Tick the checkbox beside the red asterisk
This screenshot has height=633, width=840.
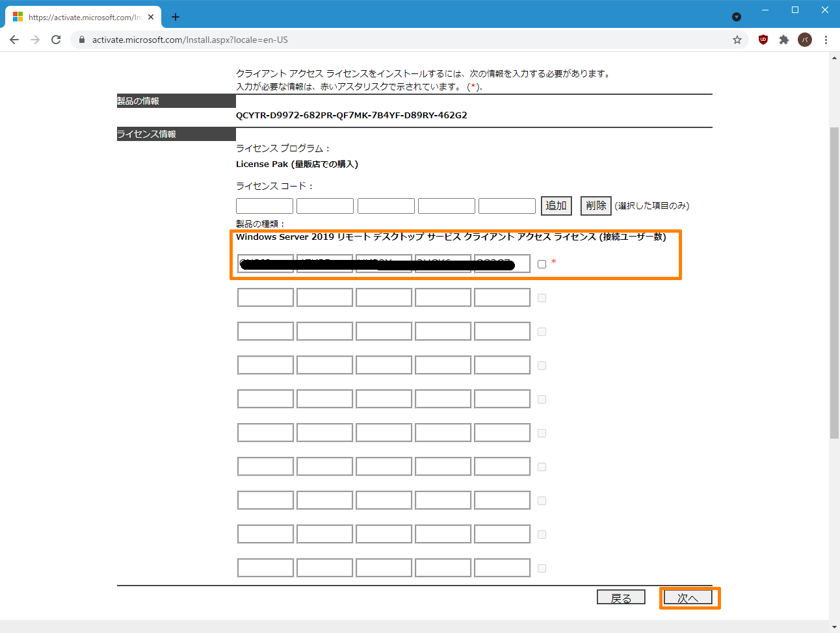542,264
